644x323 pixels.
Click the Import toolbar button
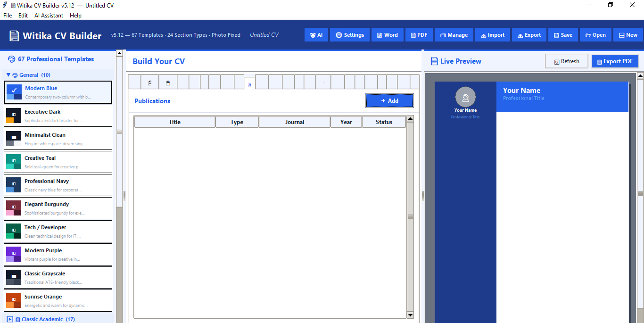(493, 35)
